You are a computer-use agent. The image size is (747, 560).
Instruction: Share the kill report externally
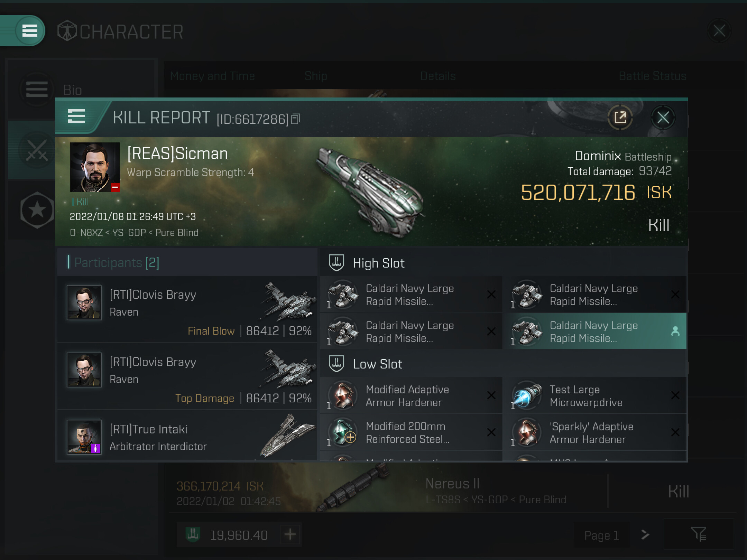point(620,118)
